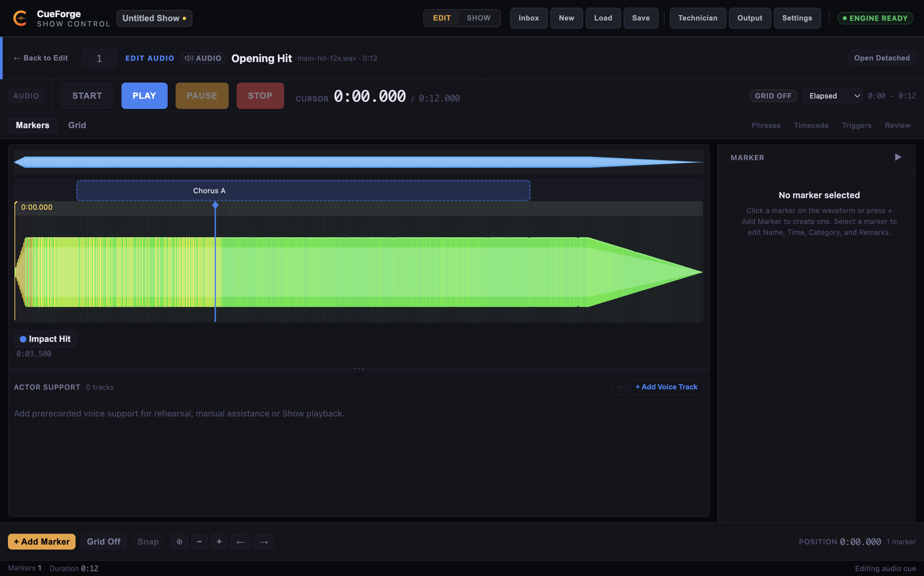
Task: Toggle Snap in the bottom toolbar
Action: (x=148, y=541)
